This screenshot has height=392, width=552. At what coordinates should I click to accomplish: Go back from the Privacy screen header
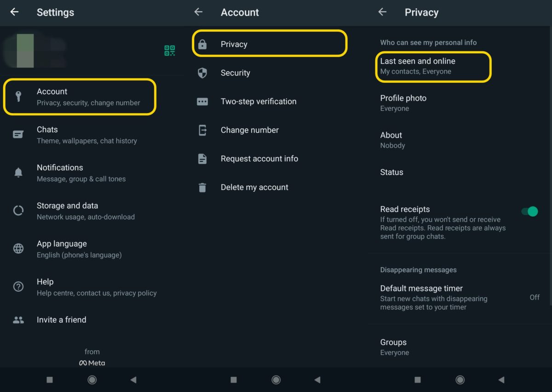(x=382, y=12)
